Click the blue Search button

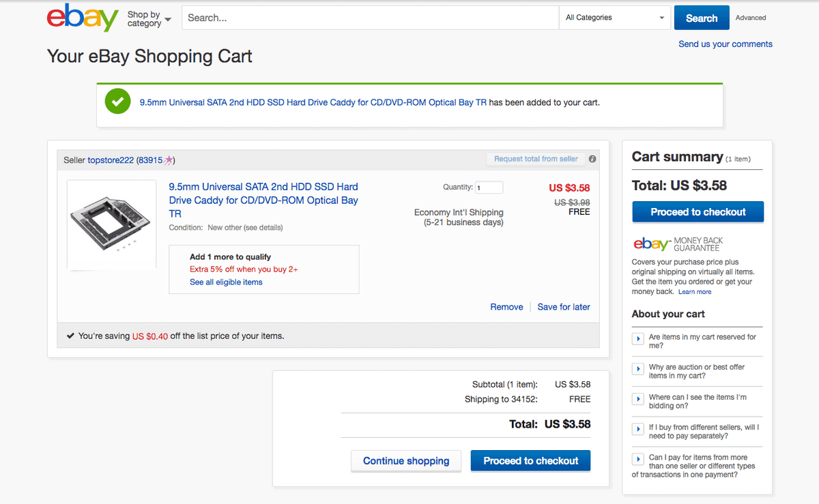coord(702,18)
